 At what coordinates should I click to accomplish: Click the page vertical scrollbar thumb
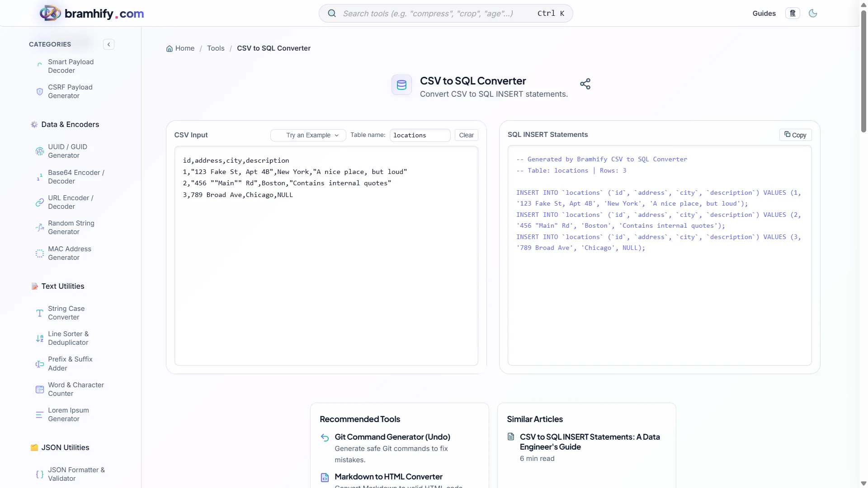[863, 71]
